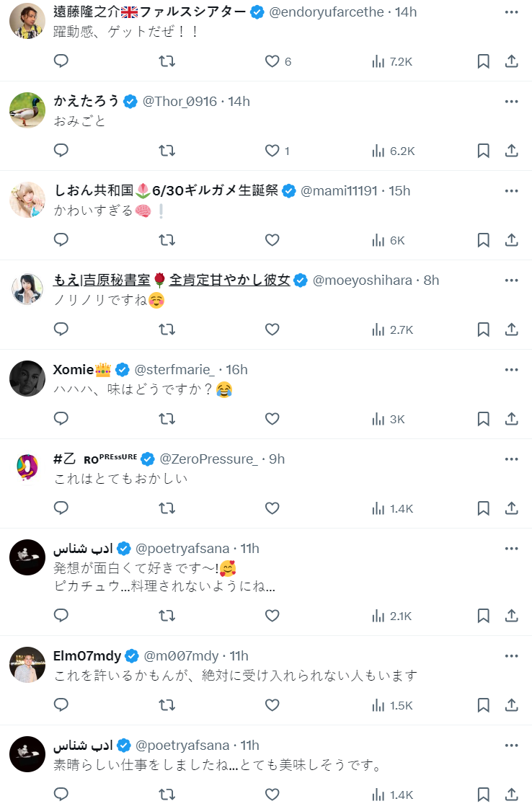Open the reply dialog on Elm07mdy's comment

coord(61,705)
